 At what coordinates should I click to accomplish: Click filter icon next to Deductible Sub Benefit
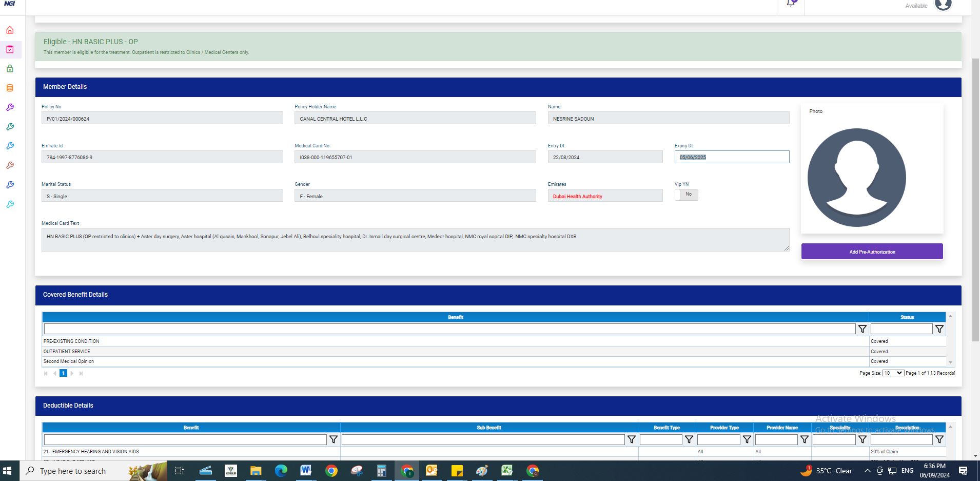pos(631,440)
